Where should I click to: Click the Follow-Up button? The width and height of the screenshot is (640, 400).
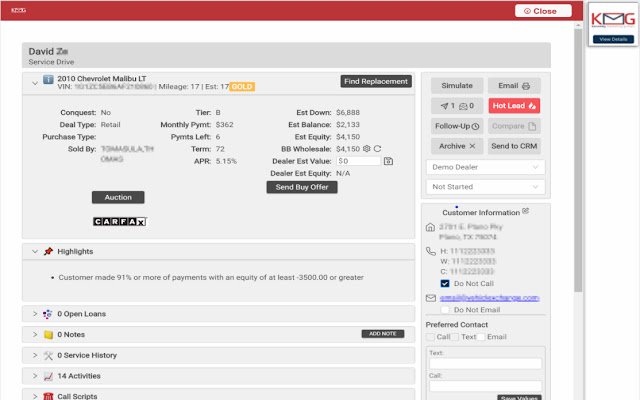pos(457,126)
